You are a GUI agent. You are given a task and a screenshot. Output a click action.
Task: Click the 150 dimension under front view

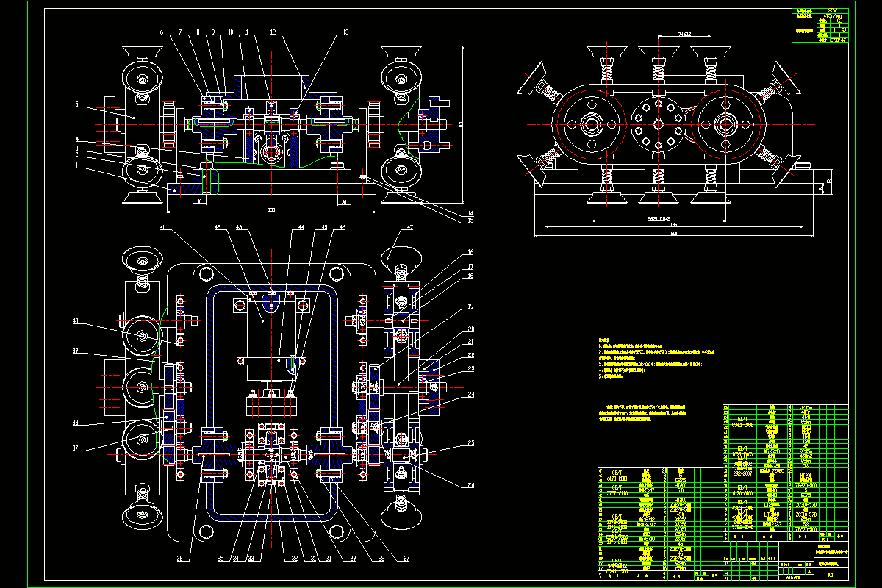(x=271, y=209)
